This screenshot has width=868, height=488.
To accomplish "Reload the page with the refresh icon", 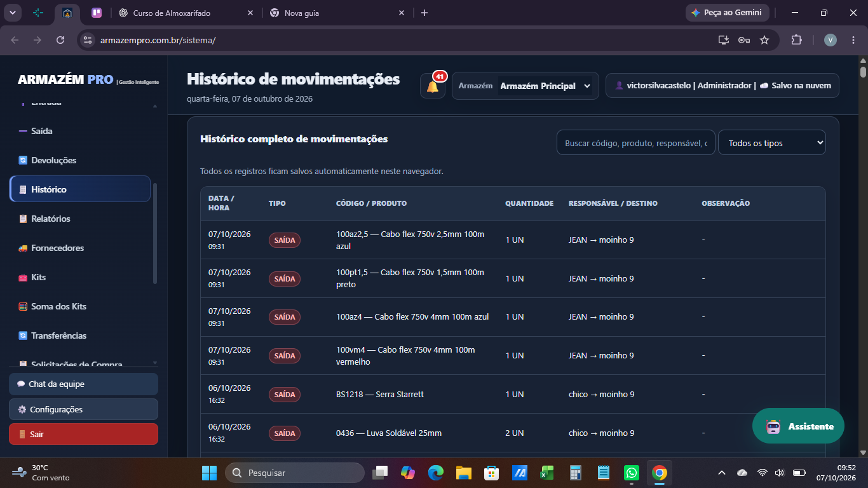I will pos(60,40).
